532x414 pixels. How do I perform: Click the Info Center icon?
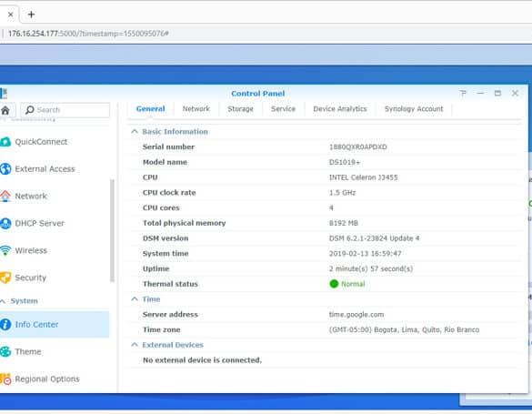coord(5,325)
